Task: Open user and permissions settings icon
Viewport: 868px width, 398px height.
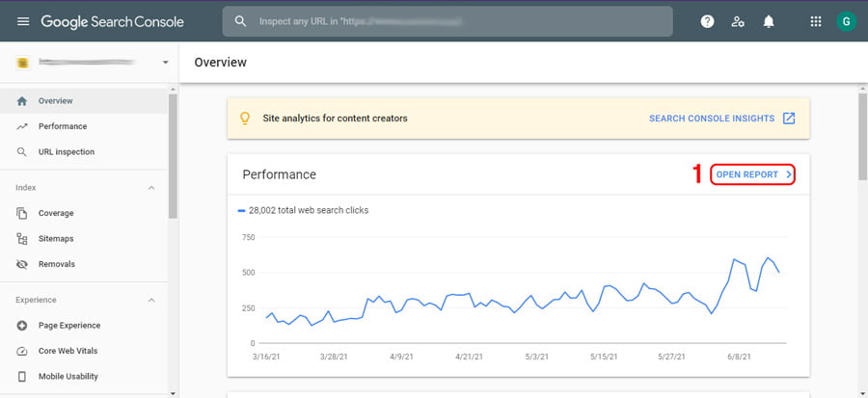Action: (738, 21)
